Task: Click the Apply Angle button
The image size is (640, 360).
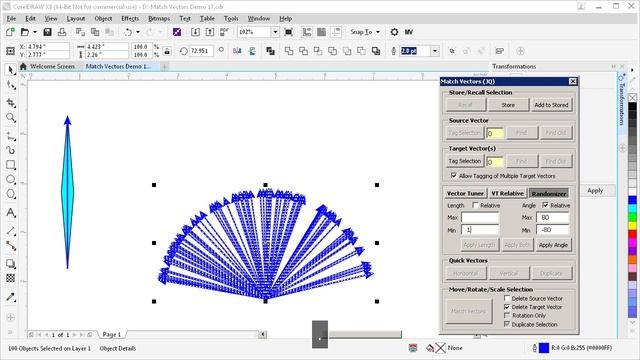Action: point(553,245)
